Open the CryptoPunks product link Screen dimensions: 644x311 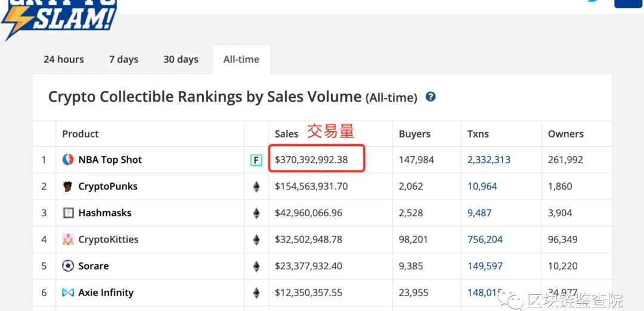coord(108,186)
